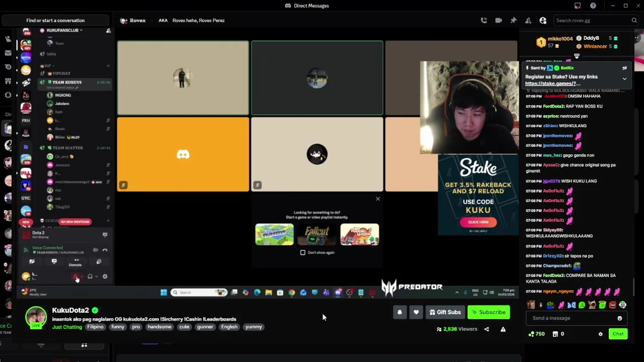The height and width of the screenshot is (362, 644).
Task: Open pinned messages in Discord header
Action: pyautogui.click(x=513, y=21)
